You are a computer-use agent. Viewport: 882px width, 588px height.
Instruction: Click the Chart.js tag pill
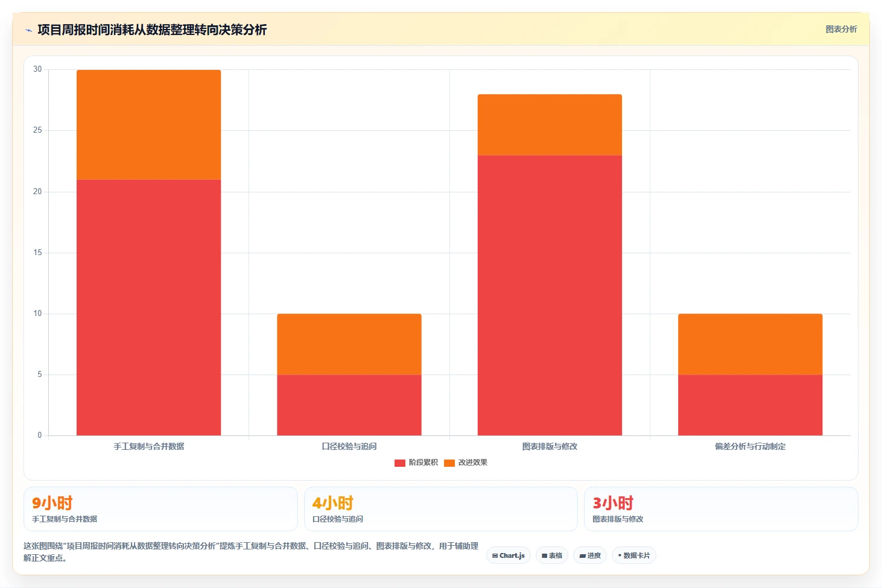[x=509, y=555]
